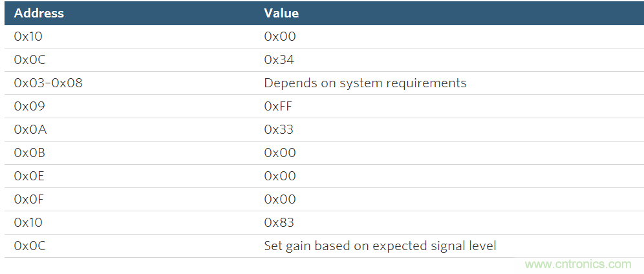Click the Value column header
This screenshot has height=274, width=644.
pyautogui.click(x=281, y=13)
